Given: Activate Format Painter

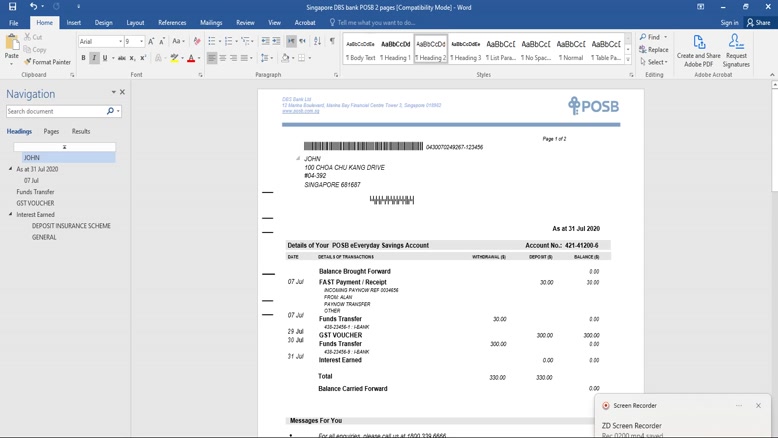Looking at the screenshot, I should tap(47, 62).
